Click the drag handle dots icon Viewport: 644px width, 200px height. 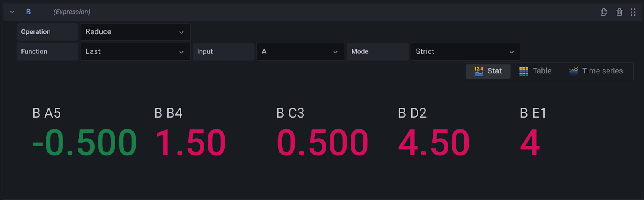click(633, 12)
